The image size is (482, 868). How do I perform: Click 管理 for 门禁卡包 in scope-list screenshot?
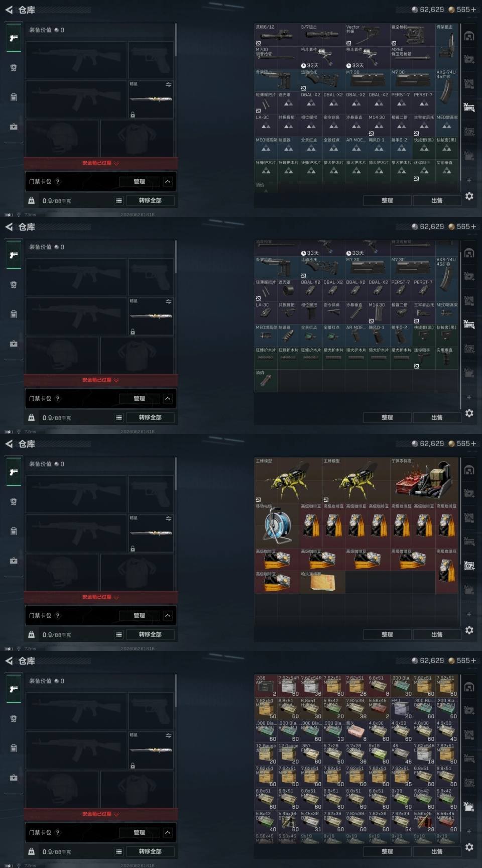[139, 181]
